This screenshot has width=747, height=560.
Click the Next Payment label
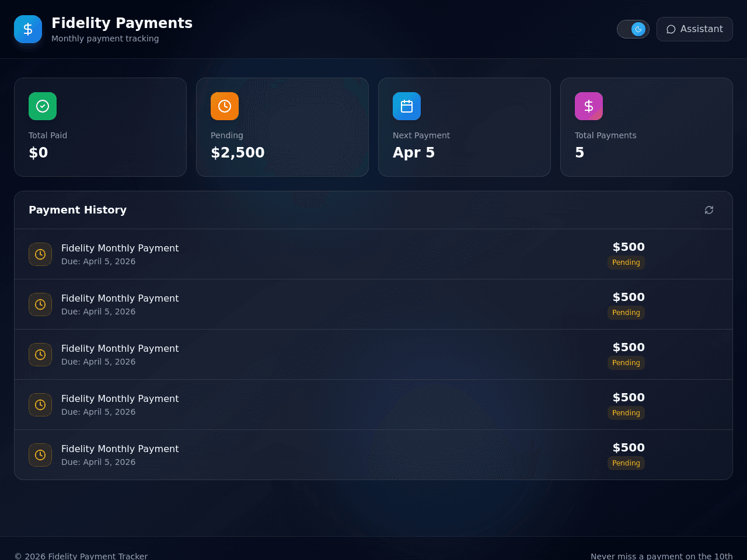[x=421, y=135]
